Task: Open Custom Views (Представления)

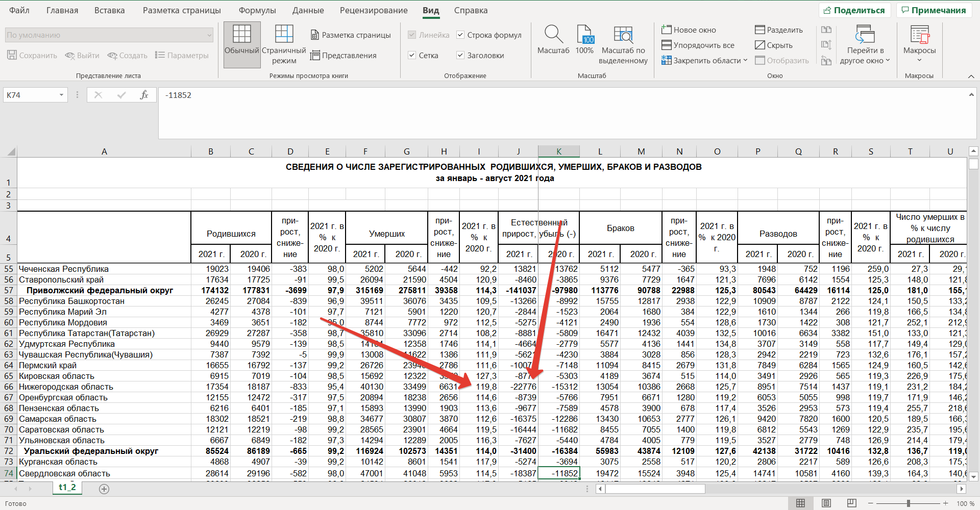Action: (344, 56)
